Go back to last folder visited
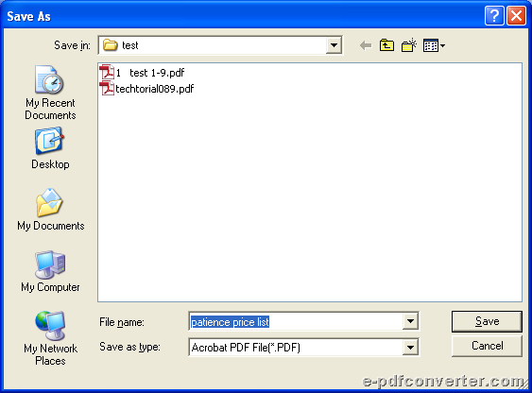Screen dimensions: 532x393 366,45
